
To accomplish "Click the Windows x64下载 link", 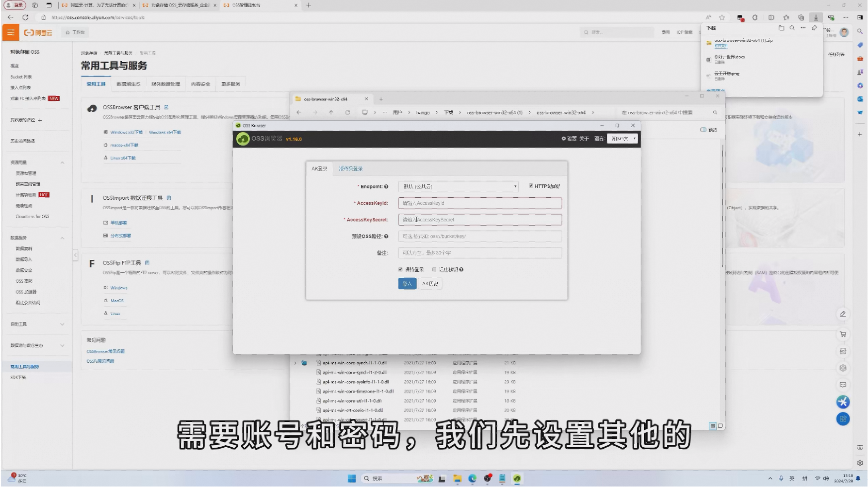I will (x=165, y=133).
